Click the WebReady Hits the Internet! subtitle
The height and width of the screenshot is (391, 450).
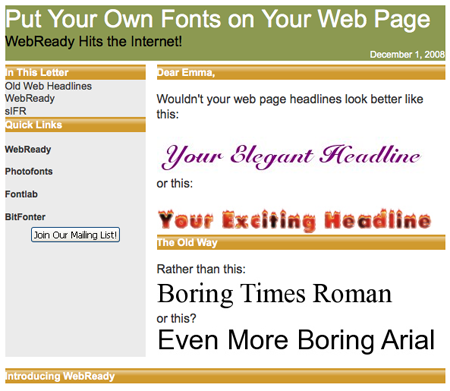(x=94, y=42)
